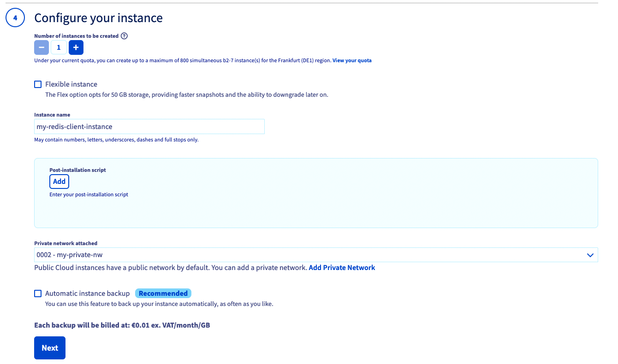The width and height of the screenshot is (618, 364).
Task: Enable the Flexible instance checkbox
Action: (x=37, y=84)
